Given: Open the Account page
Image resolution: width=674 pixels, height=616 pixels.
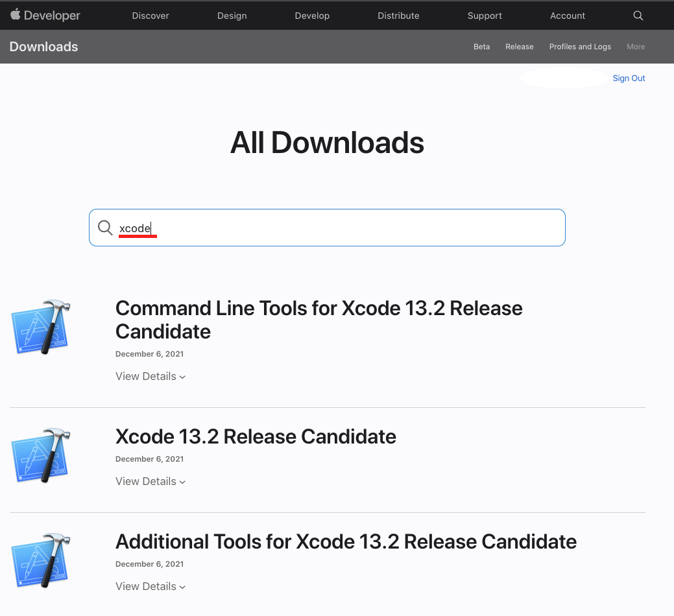Looking at the screenshot, I should (x=568, y=16).
